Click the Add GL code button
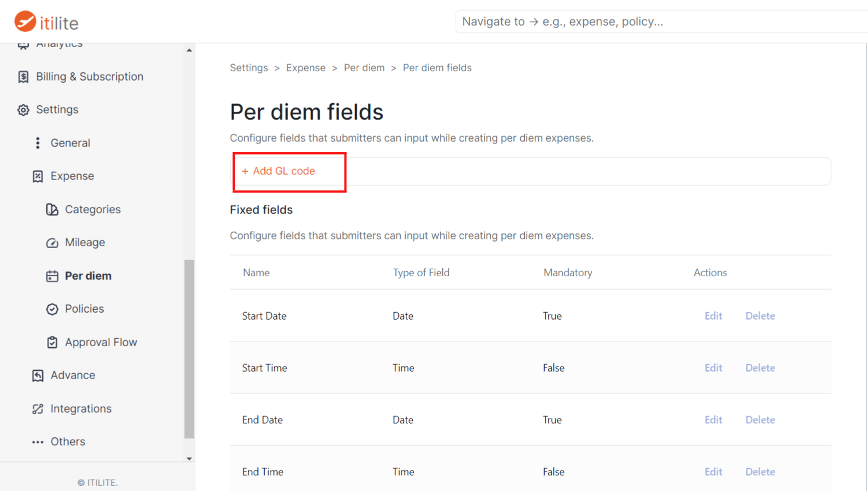The height and width of the screenshot is (491, 868). coord(278,171)
